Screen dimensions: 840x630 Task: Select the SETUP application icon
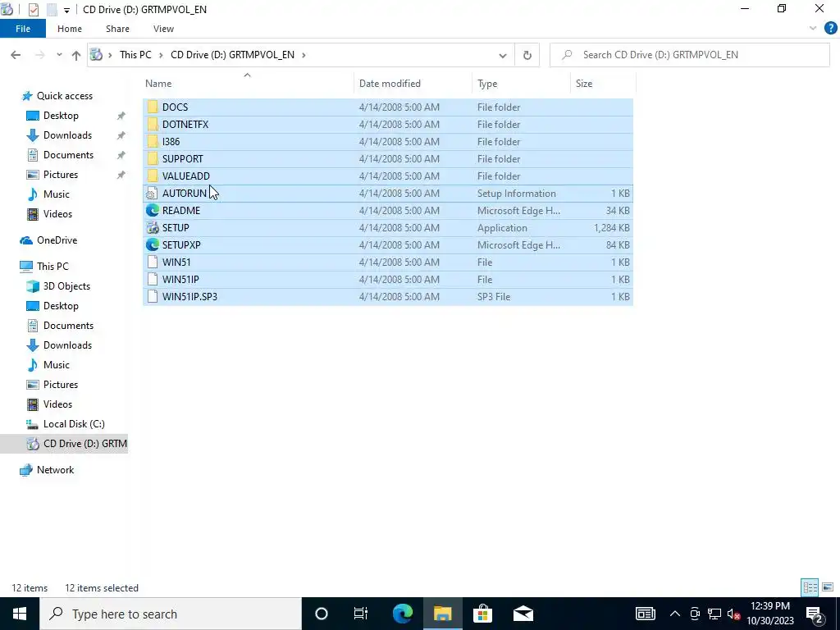pyautogui.click(x=153, y=228)
